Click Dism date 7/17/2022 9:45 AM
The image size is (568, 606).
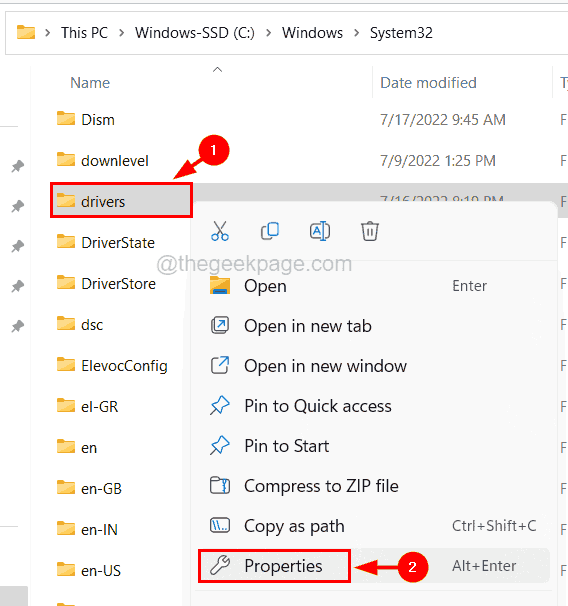click(443, 120)
